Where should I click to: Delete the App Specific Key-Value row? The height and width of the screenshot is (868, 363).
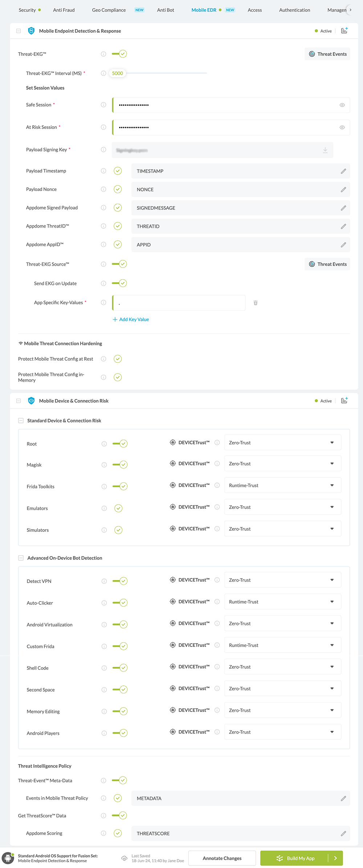click(256, 303)
